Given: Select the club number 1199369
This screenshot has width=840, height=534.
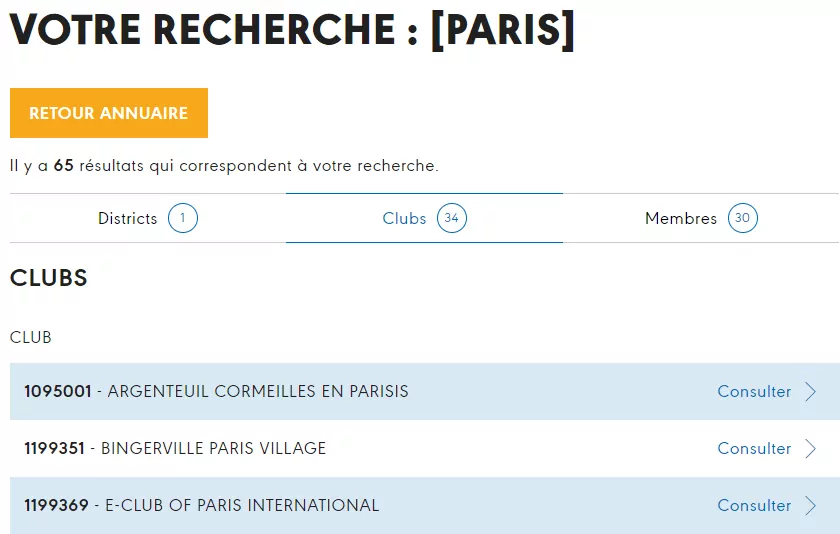Looking at the screenshot, I should tap(56, 505).
